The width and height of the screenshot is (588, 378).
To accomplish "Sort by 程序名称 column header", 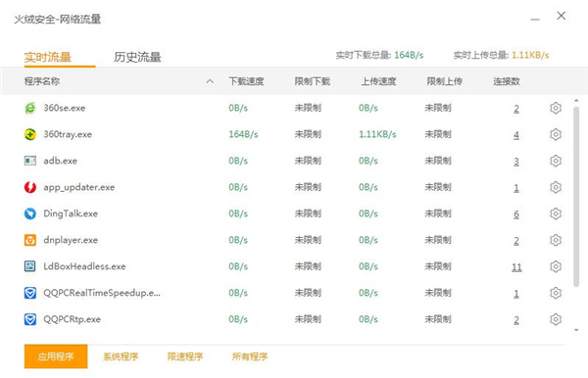I will 42,81.
